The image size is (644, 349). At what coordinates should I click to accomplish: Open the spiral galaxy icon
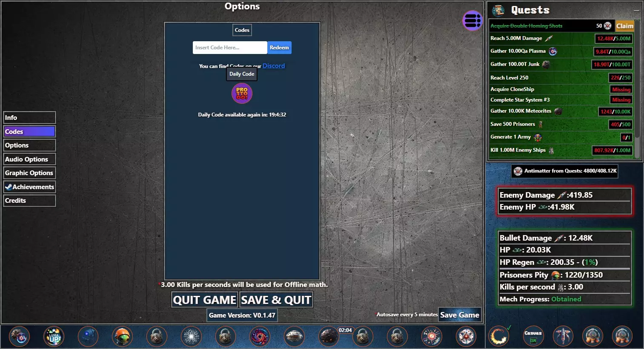tap(260, 337)
